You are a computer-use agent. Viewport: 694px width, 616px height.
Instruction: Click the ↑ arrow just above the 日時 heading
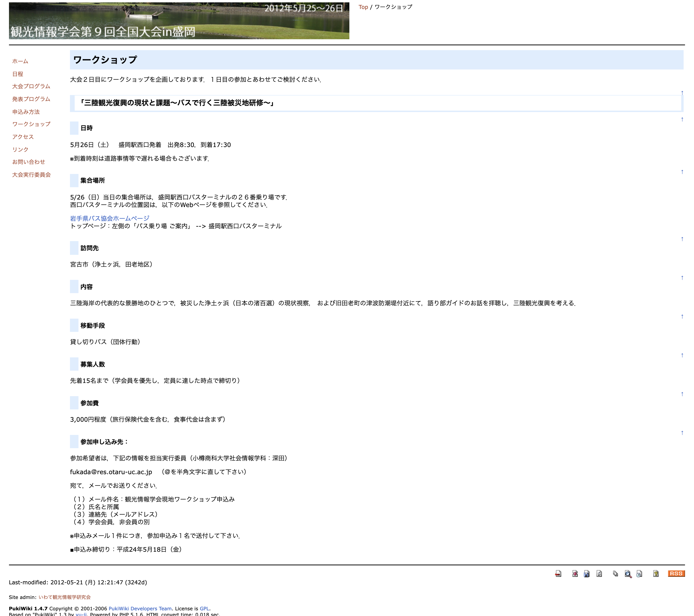tap(682, 119)
